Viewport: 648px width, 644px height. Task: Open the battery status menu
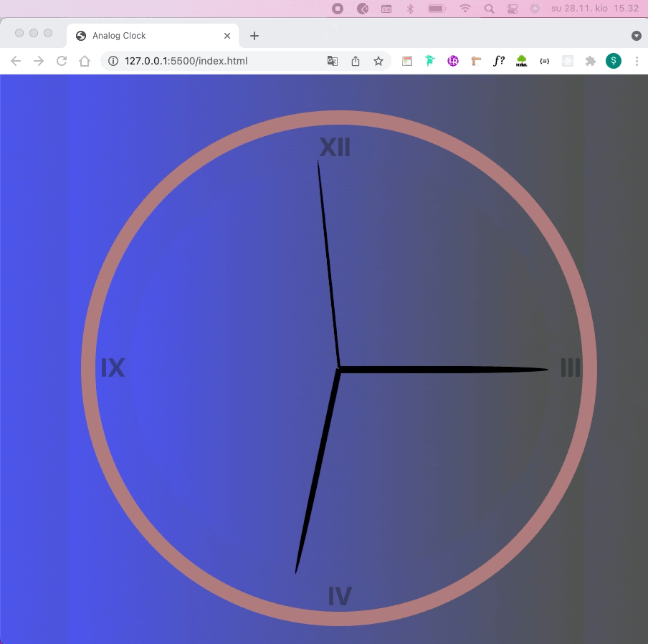point(437,9)
